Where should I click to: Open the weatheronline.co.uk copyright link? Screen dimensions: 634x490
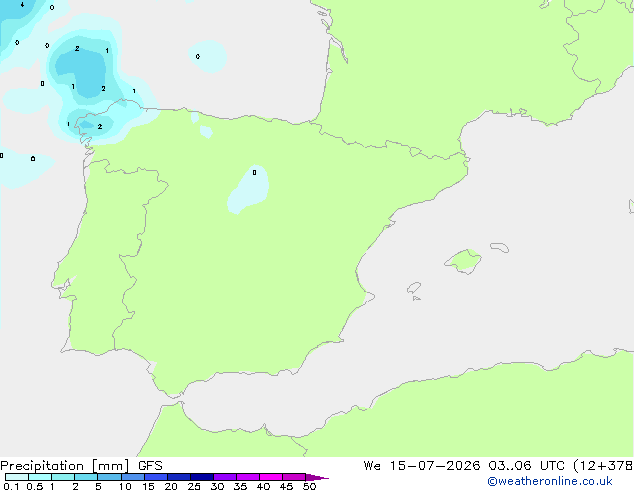550,482
